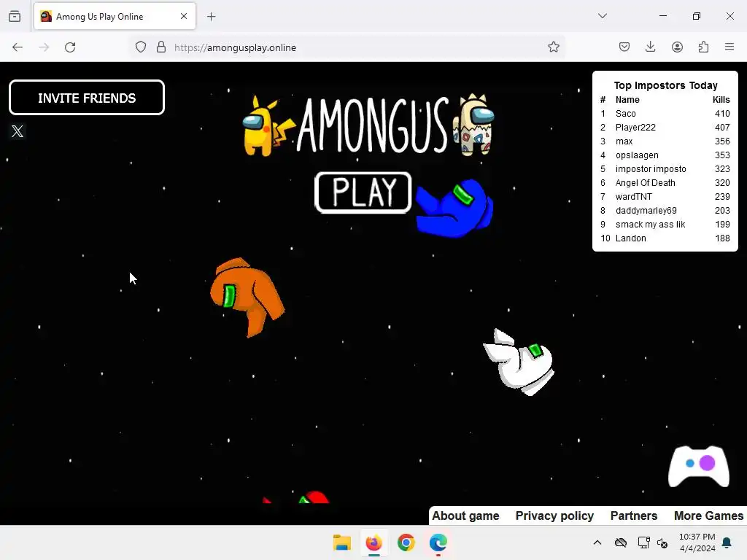
Task: Click the leaderboard entry max
Action: coord(624,141)
